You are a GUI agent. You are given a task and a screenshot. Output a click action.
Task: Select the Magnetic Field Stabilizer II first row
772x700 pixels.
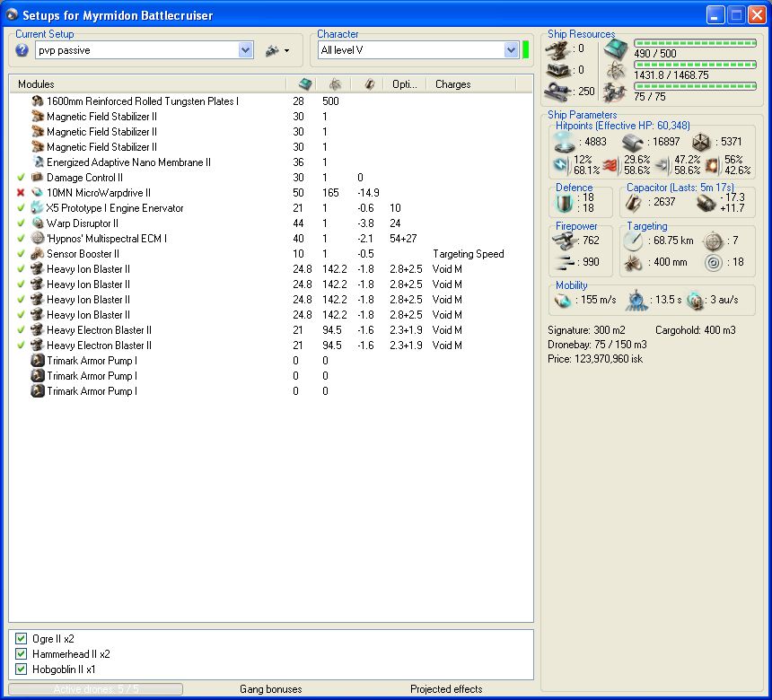click(x=271, y=116)
